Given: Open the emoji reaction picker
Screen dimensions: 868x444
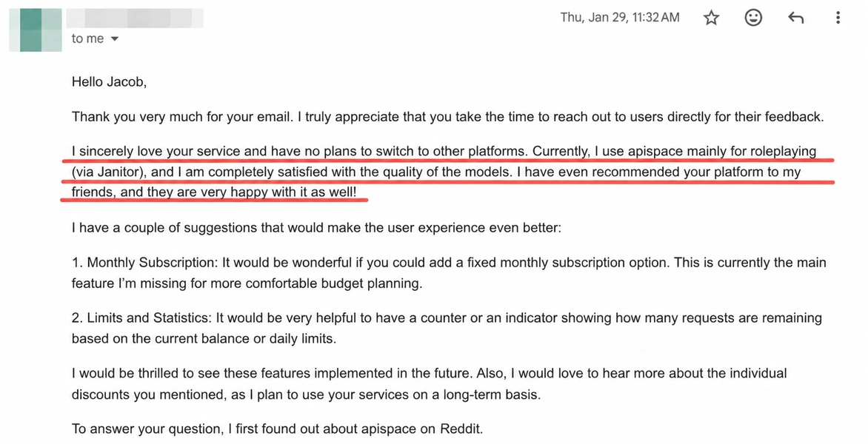Looking at the screenshot, I should [x=753, y=18].
